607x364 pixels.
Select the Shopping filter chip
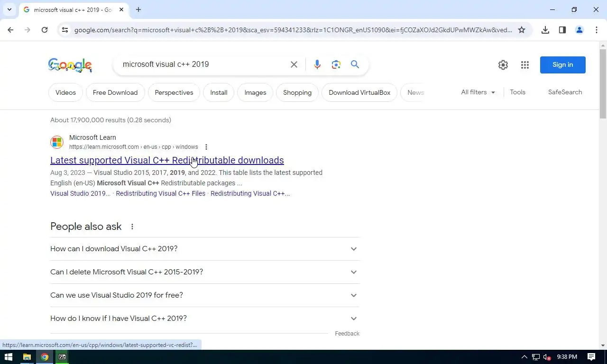click(x=297, y=92)
